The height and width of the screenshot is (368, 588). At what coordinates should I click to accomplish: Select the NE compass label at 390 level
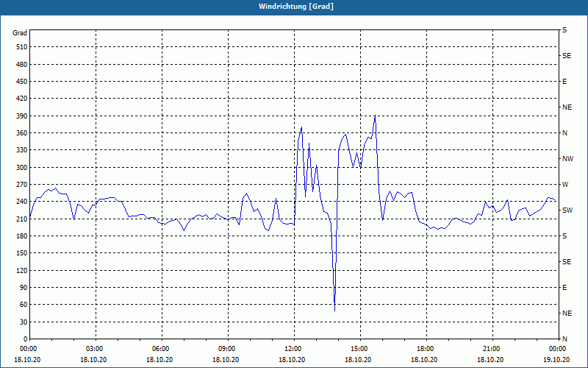coord(567,107)
